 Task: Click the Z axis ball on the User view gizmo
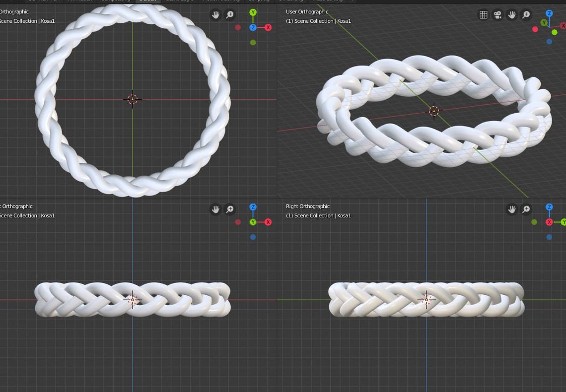[549, 14]
